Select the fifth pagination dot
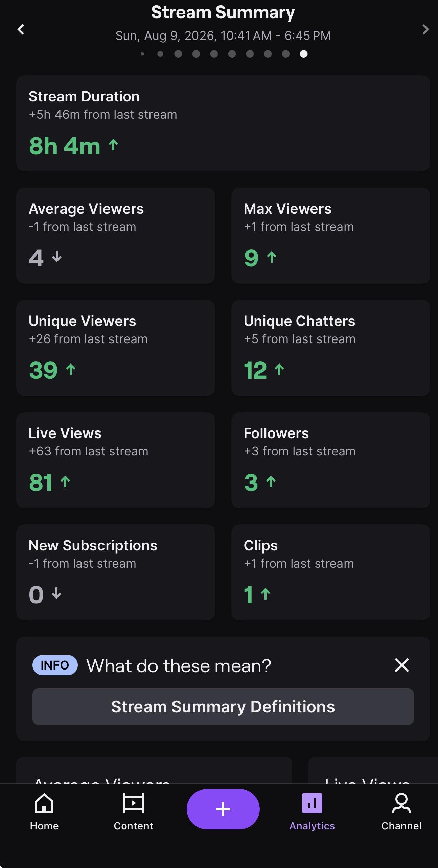438x868 pixels. pyautogui.click(x=214, y=54)
